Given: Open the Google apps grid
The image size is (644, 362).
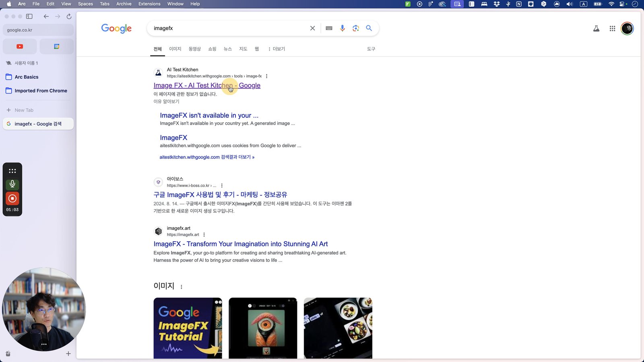Looking at the screenshot, I should [x=612, y=29].
